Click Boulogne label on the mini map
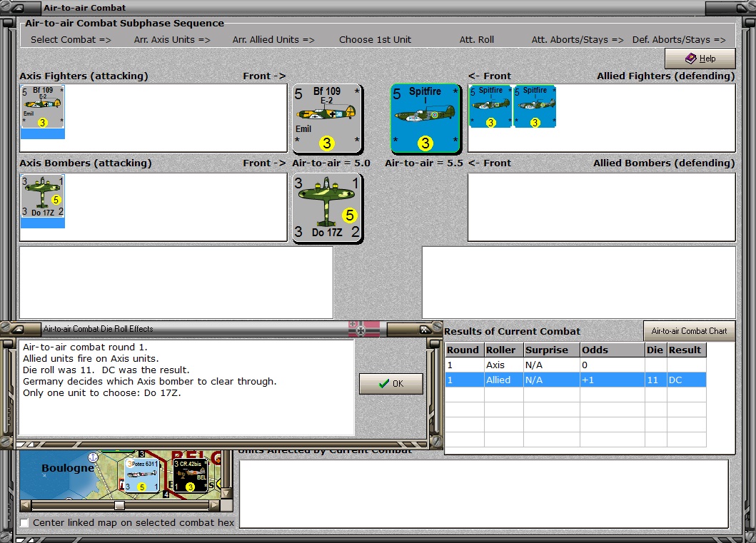The width and height of the screenshot is (756, 543). [68, 468]
